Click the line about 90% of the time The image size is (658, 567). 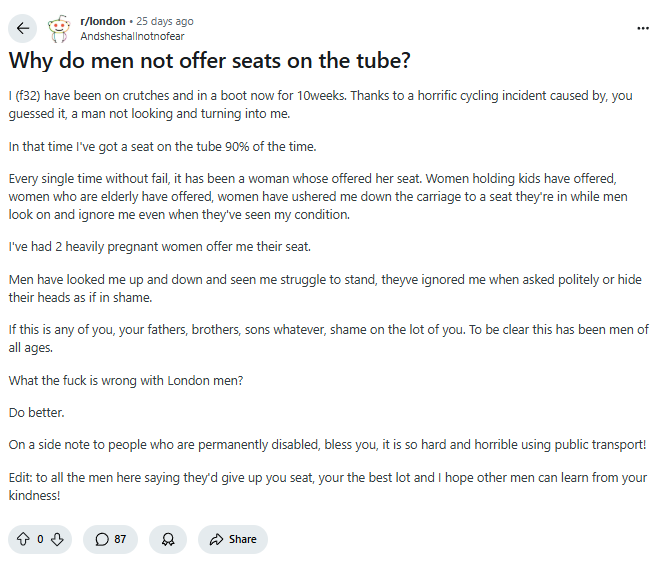coord(162,146)
